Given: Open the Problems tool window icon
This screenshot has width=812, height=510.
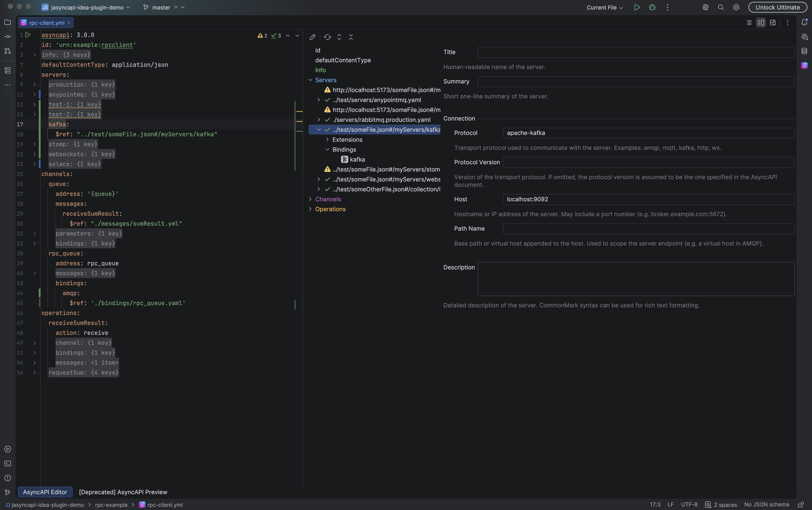Looking at the screenshot, I should [x=7, y=478].
